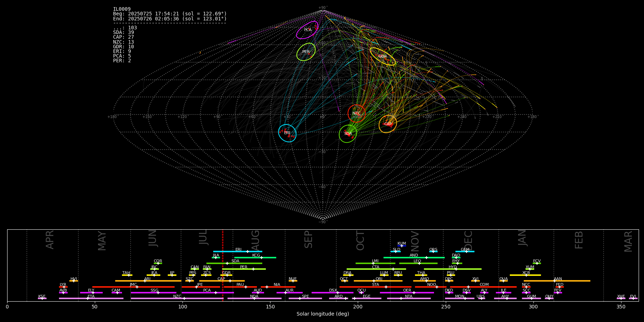Select the magenta SSG shower bar
The image size is (644, 322).
(153, 293)
